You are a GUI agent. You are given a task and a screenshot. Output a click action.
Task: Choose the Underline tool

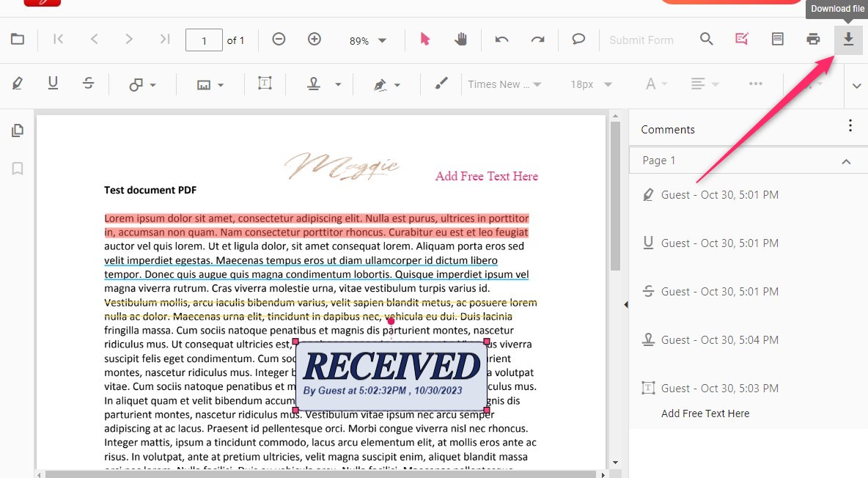pyautogui.click(x=53, y=84)
